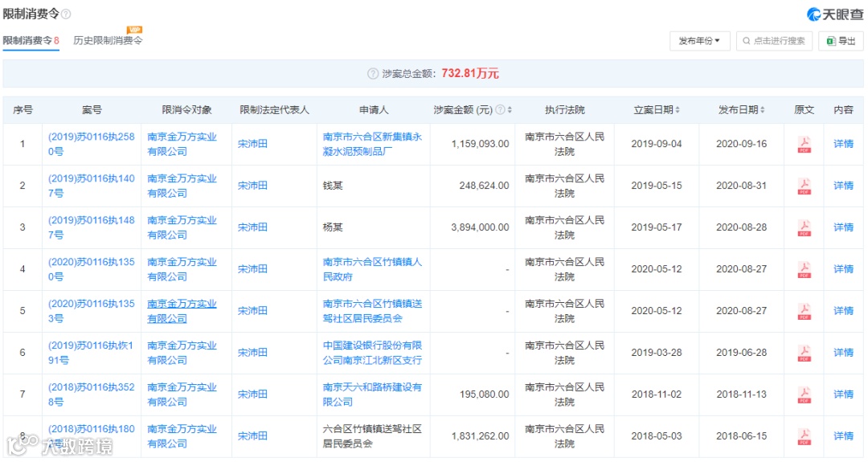The width and height of the screenshot is (868, 462).
Task: Click help icon next to 限制消费令 title
Action: [x=66, y=14]
